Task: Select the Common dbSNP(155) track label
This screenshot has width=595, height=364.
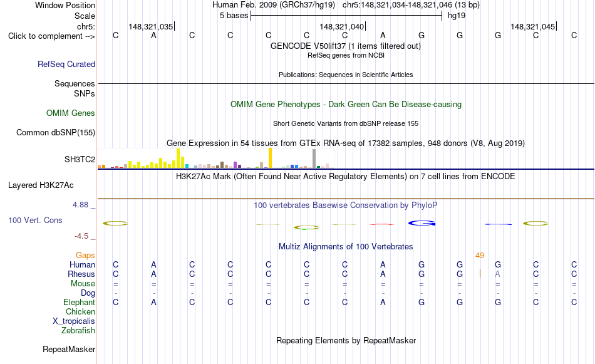Action: (x=56, y=132)
